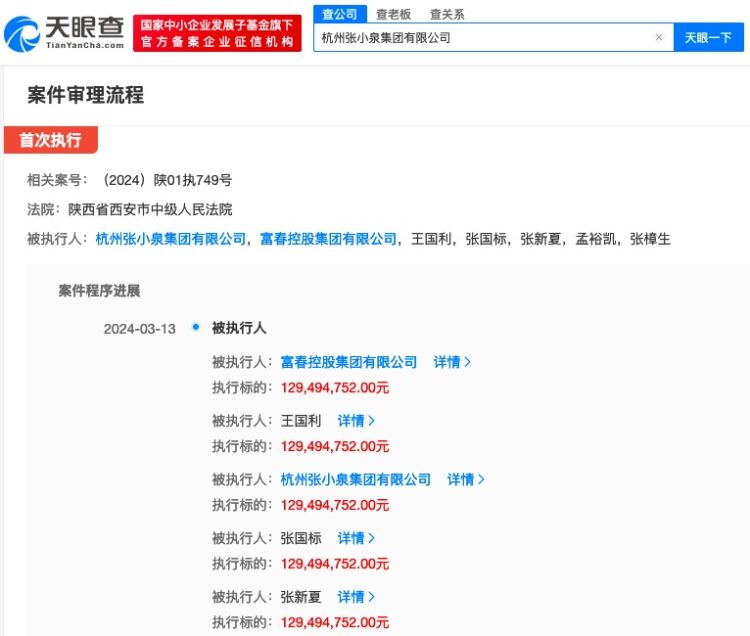Click the 天眼一下 search button

click(708, 37)
